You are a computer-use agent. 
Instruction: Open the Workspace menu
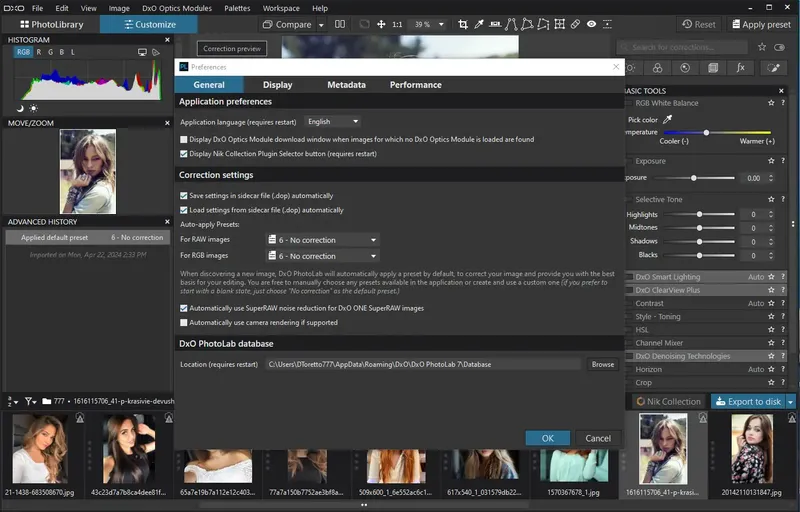281,8
